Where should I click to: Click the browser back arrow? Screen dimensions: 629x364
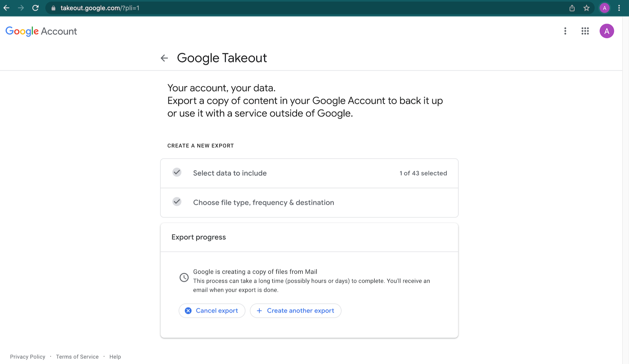point(7,8)
